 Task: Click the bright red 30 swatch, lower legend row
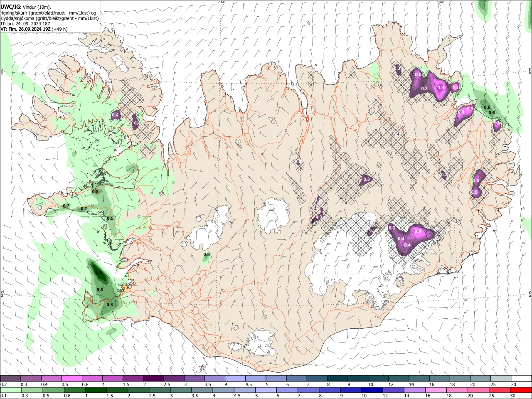coord(520,390)
